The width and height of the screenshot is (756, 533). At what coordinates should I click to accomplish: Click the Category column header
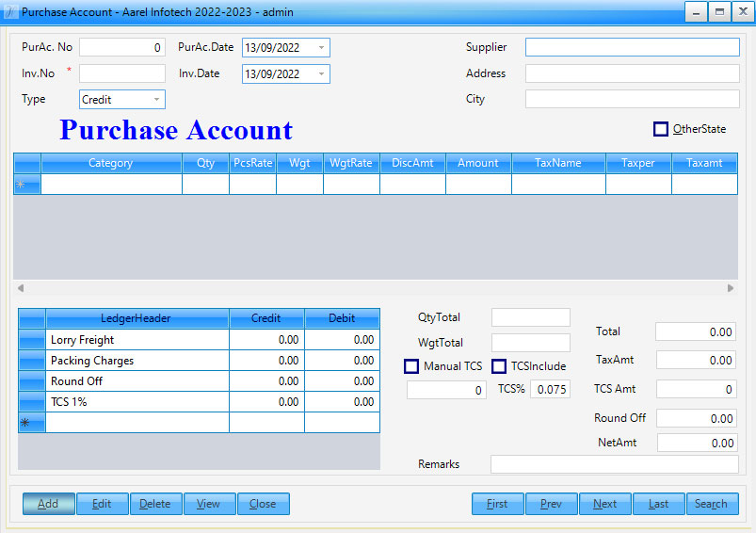[x=111, y=163]
